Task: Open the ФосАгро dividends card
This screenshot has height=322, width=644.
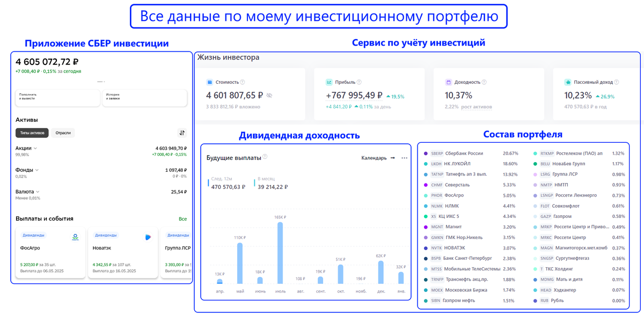Action: pyautogui.click(x=51, y=252)
